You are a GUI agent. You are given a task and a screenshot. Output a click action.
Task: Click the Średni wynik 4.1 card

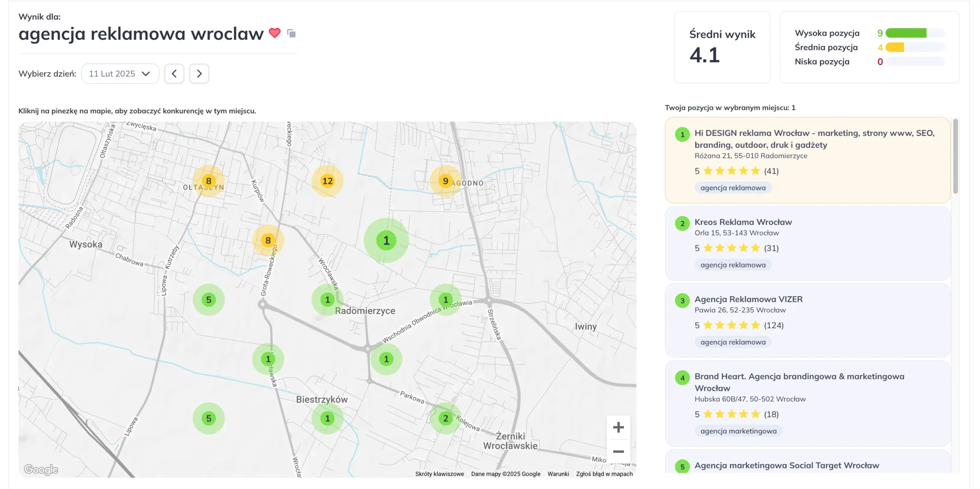pos(722,47)
